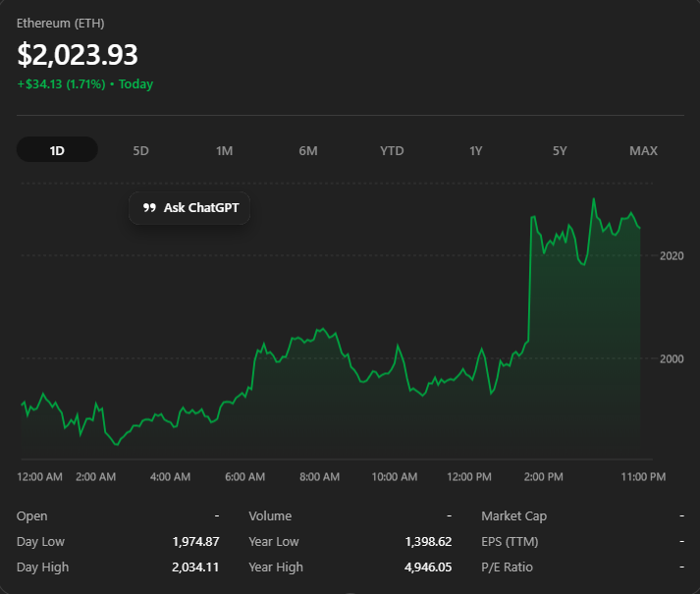
Task: Click the quote icon in Ask ChatGPT
Action: [x=149, y=208]
